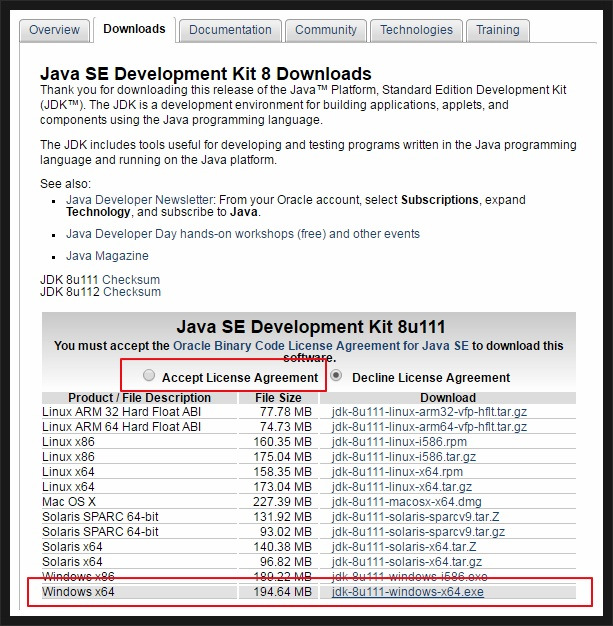The width and height of the screenshot is (613, 626).
Task: Download jdk-8u111-macosx-x64.dmg
Action: pyautogui.click(x=407, y=502)
